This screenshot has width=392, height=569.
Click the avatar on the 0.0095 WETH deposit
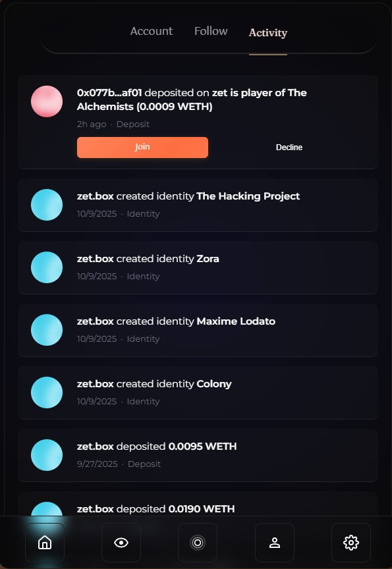[47, 455]
